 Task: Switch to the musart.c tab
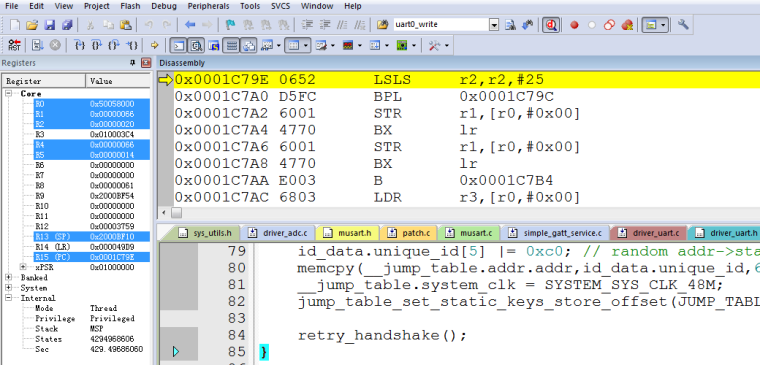[x=469, y=233]
